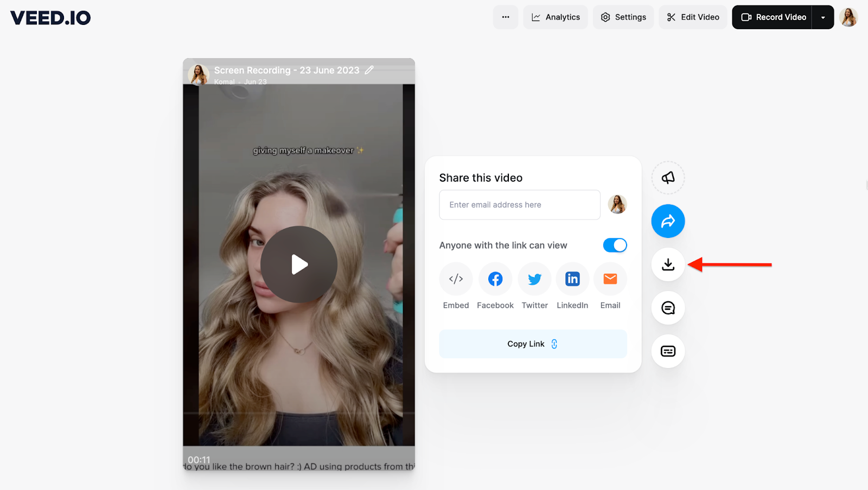Click the blue share arrow button
Image resolution: width=868 pixels, height=490 pixels.
click(668, 221)
